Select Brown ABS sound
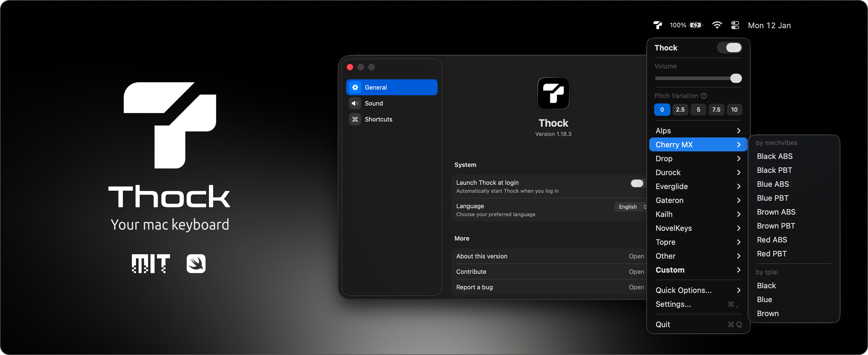868x355 pixels. (x=794, y=212)
